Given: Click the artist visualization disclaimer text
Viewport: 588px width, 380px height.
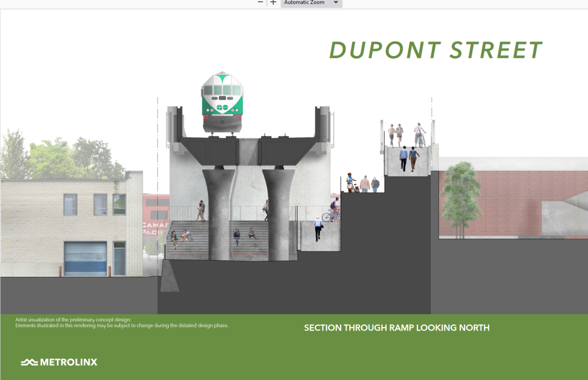Looking at the screenshot, I should (x=122, y=323).
